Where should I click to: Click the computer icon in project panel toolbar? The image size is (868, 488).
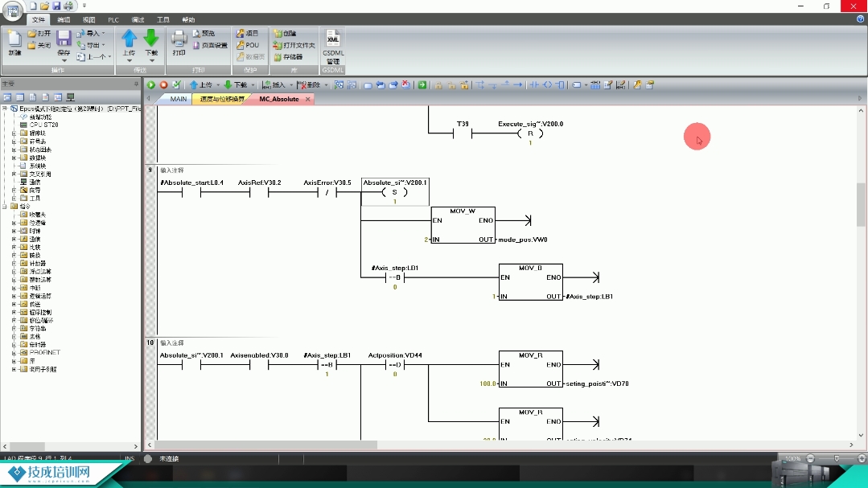[x=70, y=97]
